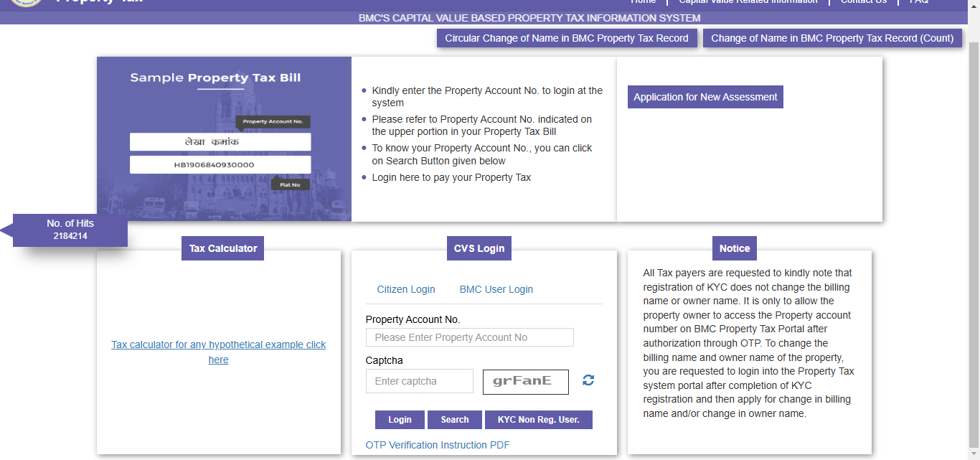Open the OTP Verification Instruction PDF link

pos(437,445)
